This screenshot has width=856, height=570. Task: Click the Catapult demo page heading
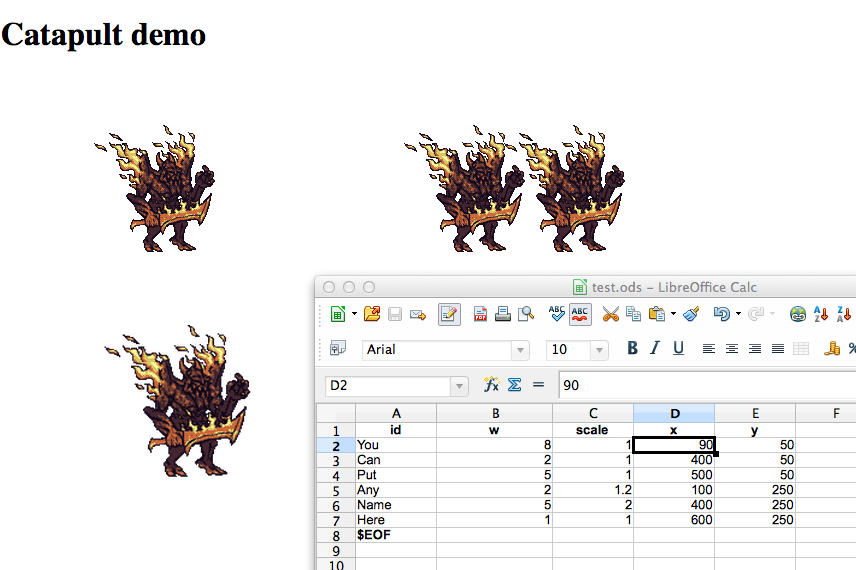tap(104, 35)
